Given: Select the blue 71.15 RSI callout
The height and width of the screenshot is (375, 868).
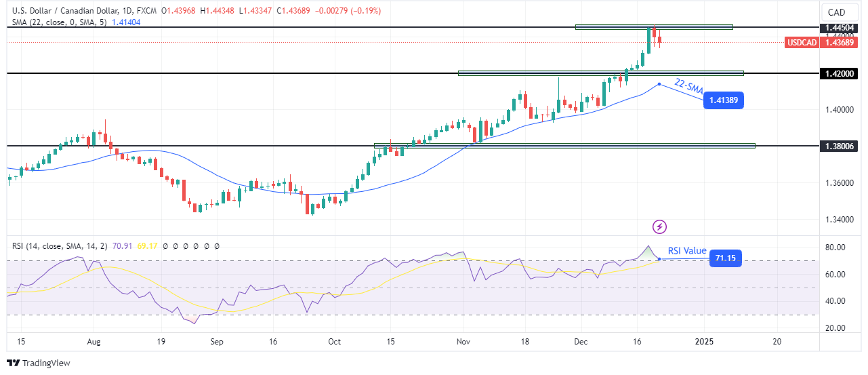Looking at the screenshot, I should click(725, 258).
